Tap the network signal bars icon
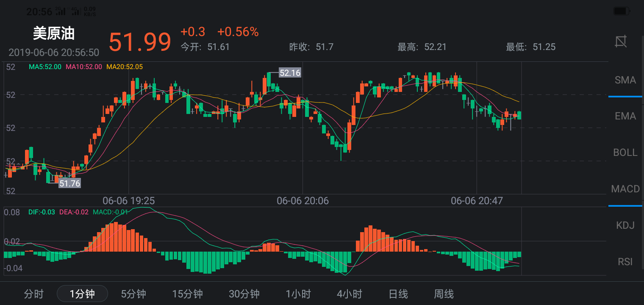 pos(61,11)
